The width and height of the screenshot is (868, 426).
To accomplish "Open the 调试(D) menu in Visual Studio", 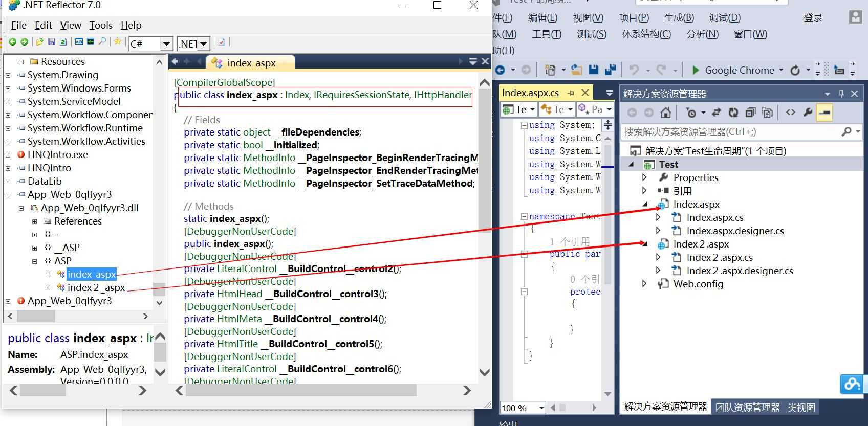I will coord(725,18).
